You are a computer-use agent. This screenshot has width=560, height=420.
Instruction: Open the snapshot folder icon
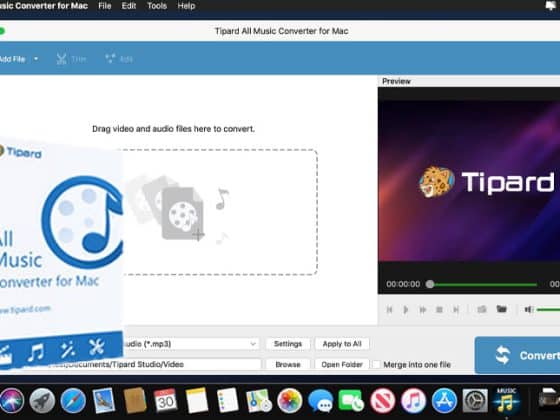click(x=501, y=309)
